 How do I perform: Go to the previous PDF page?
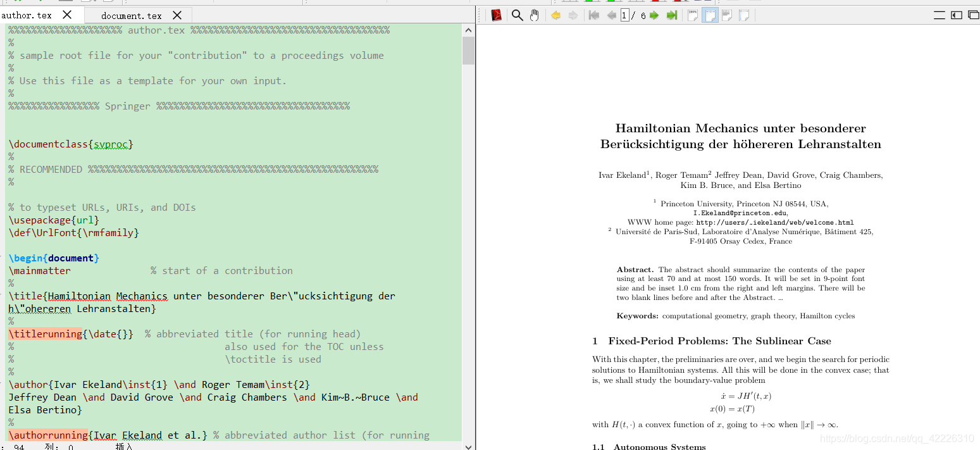tap(611, 15)
